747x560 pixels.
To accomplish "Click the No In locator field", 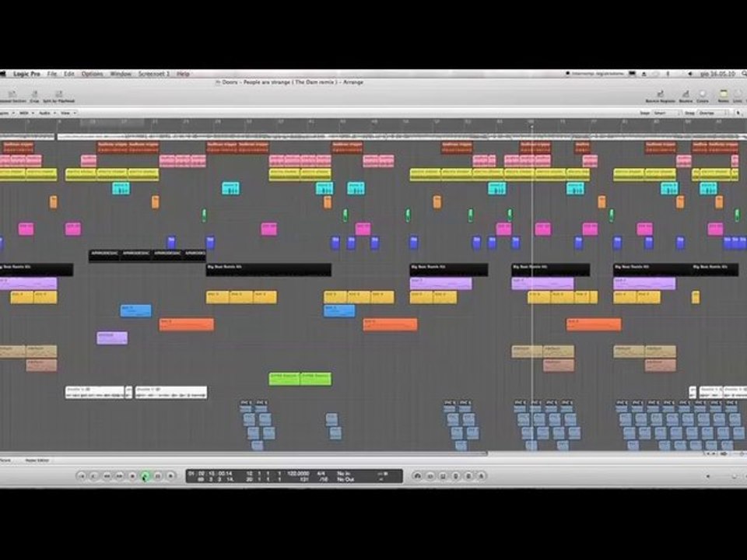I will [343, 474].
